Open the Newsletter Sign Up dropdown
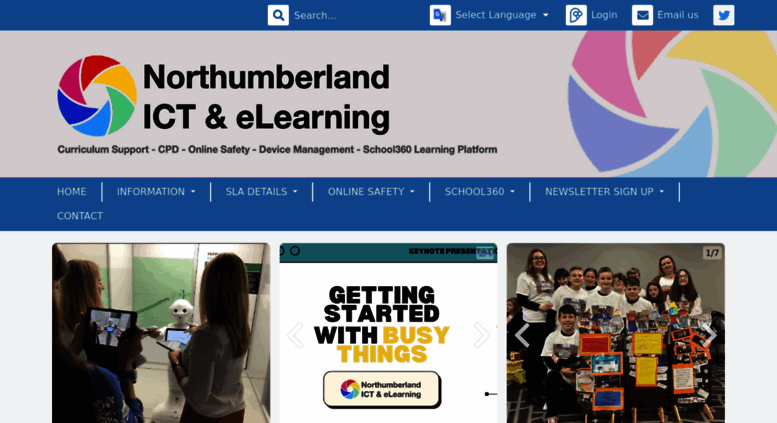 pos(605,192)
